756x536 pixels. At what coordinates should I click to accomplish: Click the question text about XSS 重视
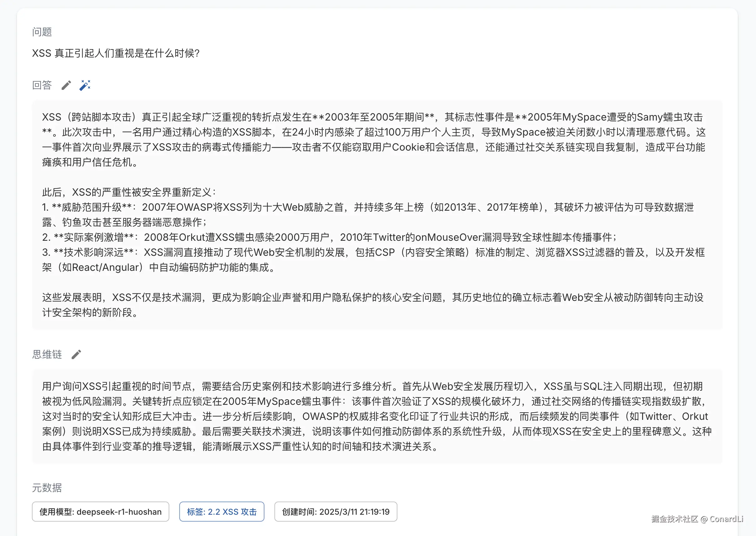pyautogui.click(x=116, y=53)
